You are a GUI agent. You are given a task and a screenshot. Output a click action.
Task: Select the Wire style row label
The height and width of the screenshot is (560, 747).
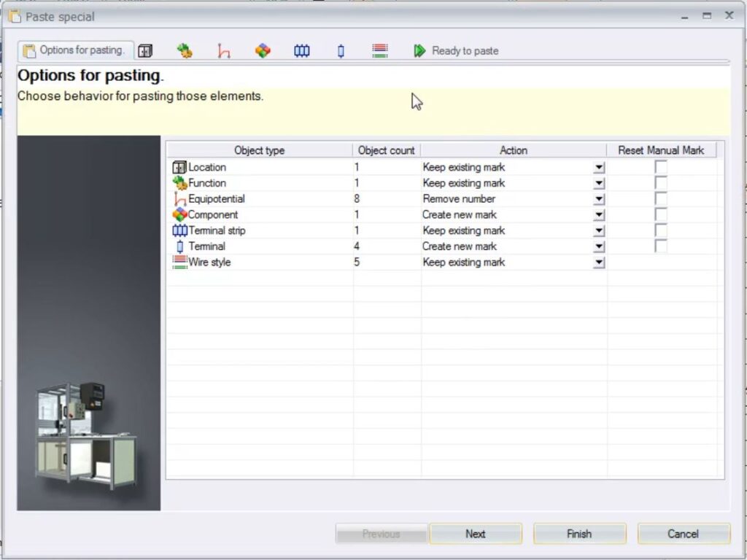click(209, 262)
